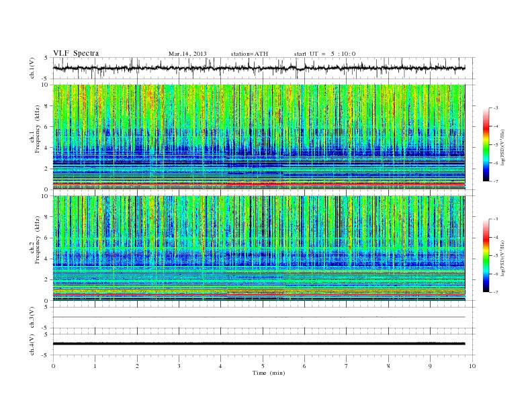Click the '0' tick on the time axis
Image resolution: width=532 pixels, height=411 pixels.
[x=53, y=366]
